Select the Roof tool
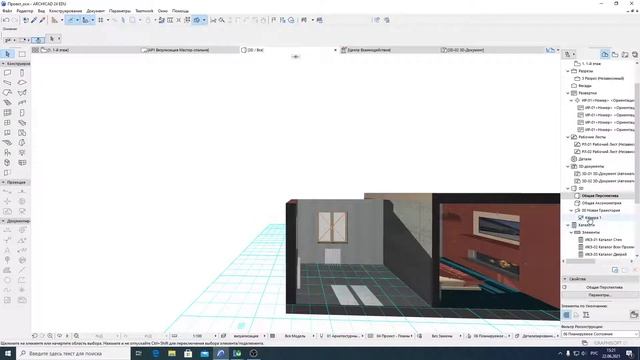The height and width of the screenshot is (360, 640). coord(7,93)
